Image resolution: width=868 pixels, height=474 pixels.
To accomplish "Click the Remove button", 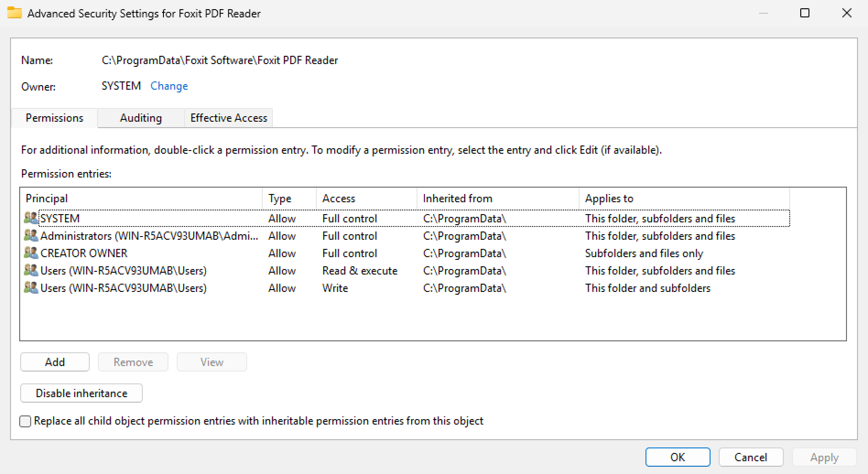I will tap(133, 362).
